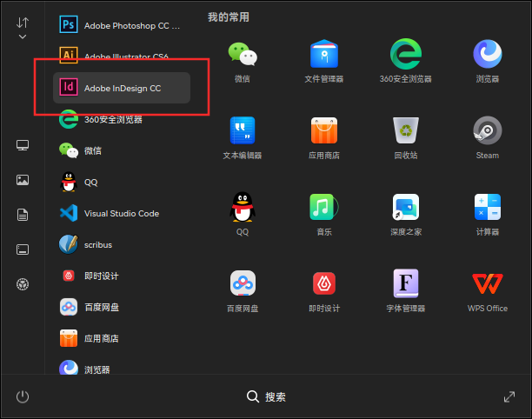The image size is (532, 419).
Task: Open Adobe InDesign CC in the list
Action: tap(122, 88)
